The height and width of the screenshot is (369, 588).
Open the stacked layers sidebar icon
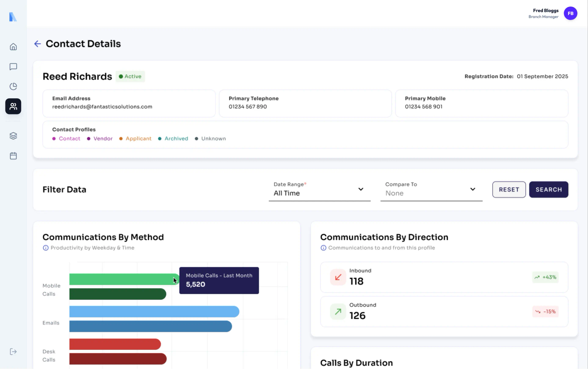click(13, 136)
